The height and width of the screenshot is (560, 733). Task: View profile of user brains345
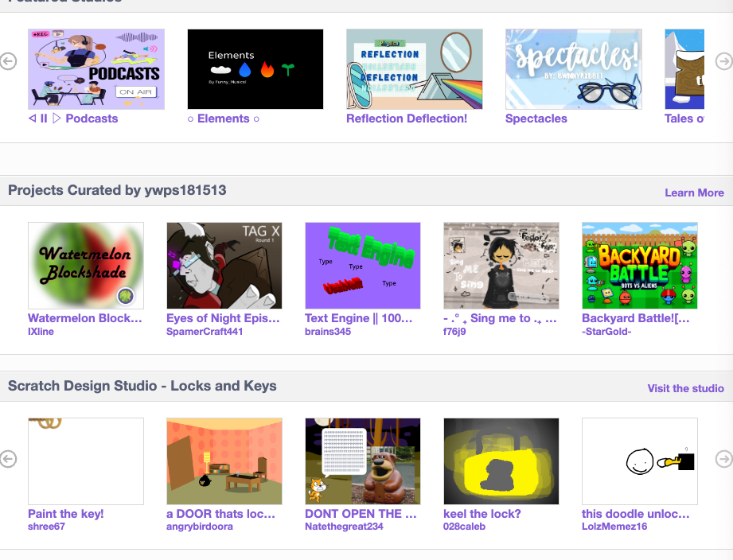click(x=328, y=331)
